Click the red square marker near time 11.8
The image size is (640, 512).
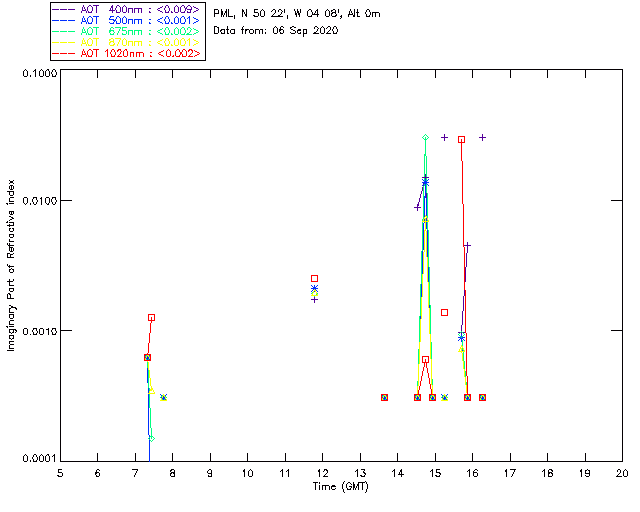point(314,278)
